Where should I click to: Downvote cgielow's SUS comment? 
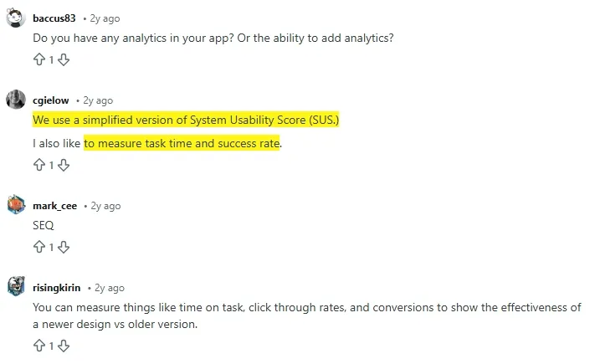tap(64, 165)
